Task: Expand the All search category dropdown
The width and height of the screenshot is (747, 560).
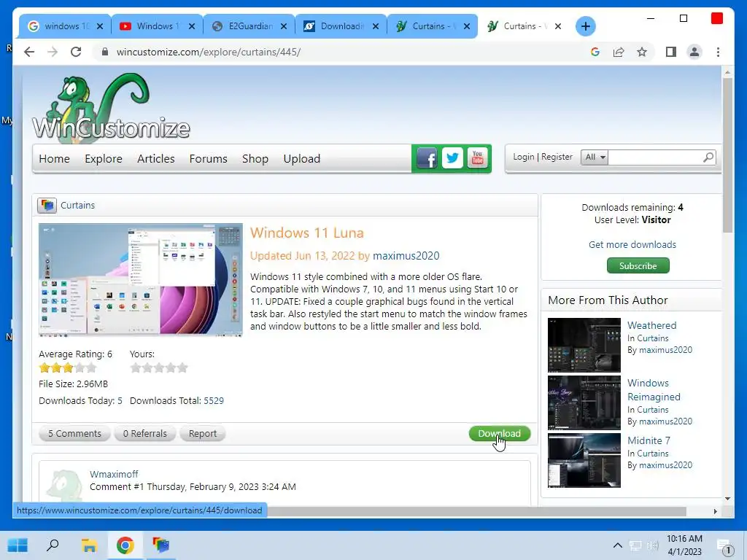Action: pyautogui.click(x=595, y=157)
